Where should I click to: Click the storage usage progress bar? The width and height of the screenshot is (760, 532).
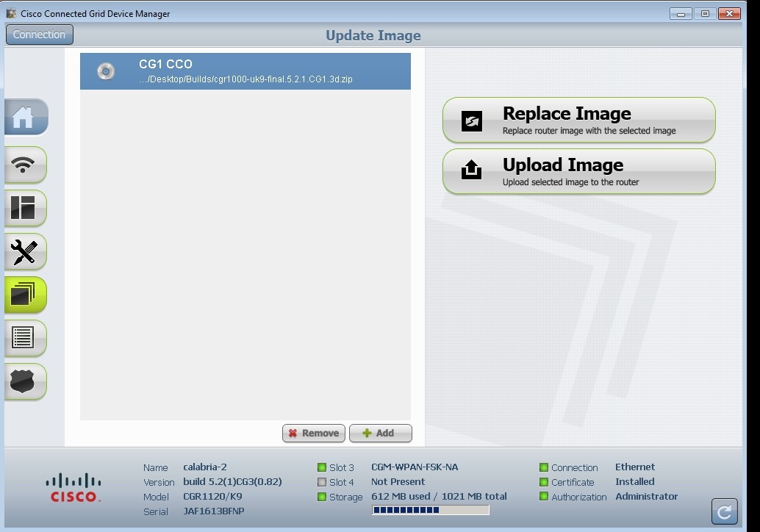point(431,510)
